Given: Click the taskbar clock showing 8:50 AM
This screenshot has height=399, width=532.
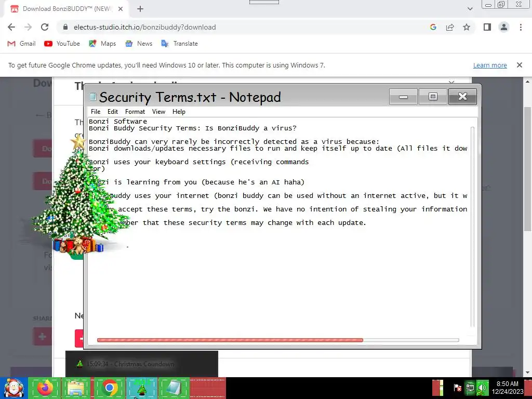Looking at the screenshot, I should (x=508, y=388).
